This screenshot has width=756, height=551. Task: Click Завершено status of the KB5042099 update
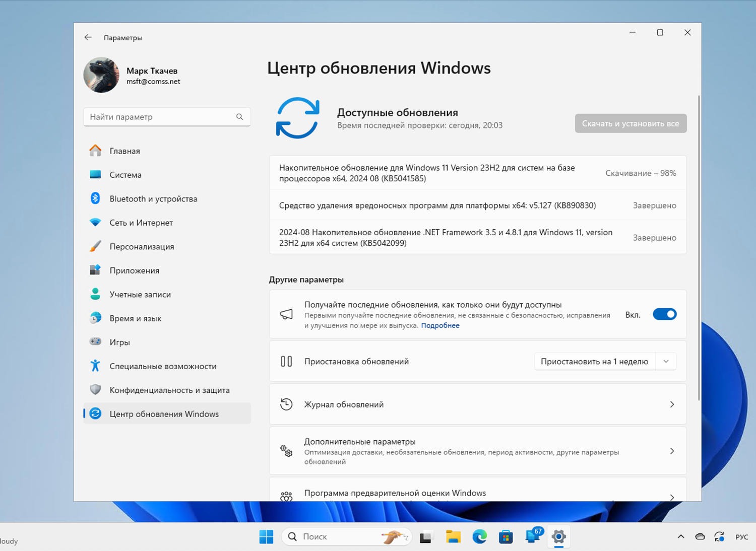(x=655, y=238)
